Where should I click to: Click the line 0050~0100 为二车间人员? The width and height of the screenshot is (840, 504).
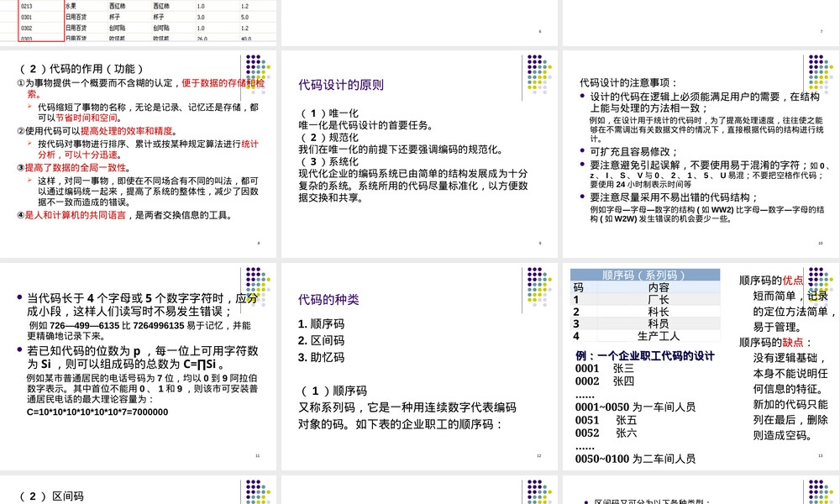tap(635, 459)
